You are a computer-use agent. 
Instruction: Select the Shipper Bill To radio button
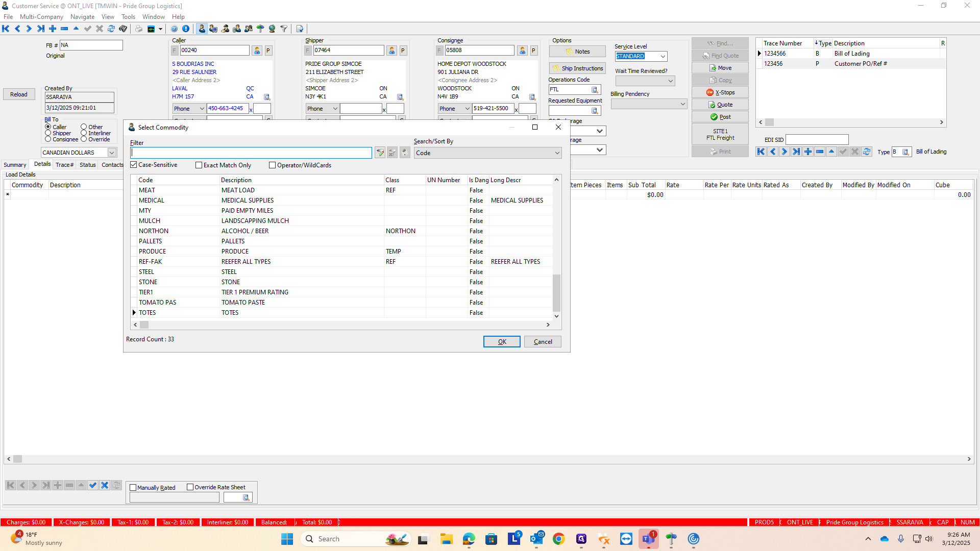(x=48, y=133)
